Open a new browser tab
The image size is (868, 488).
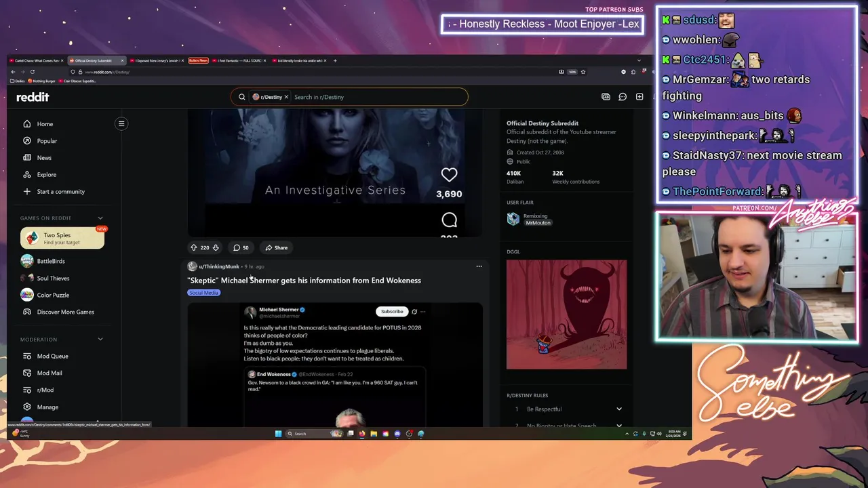[x=334, y=60]
